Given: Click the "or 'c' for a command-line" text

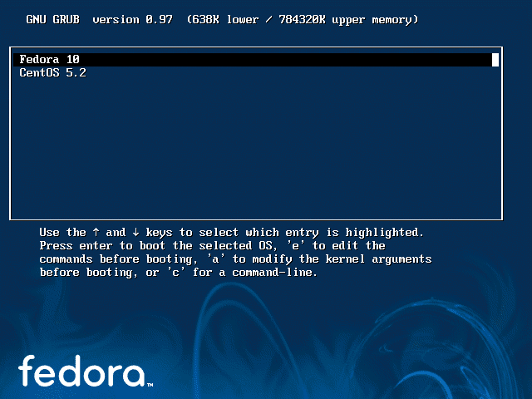Looking at the screenshot, I should coord(231,273).
